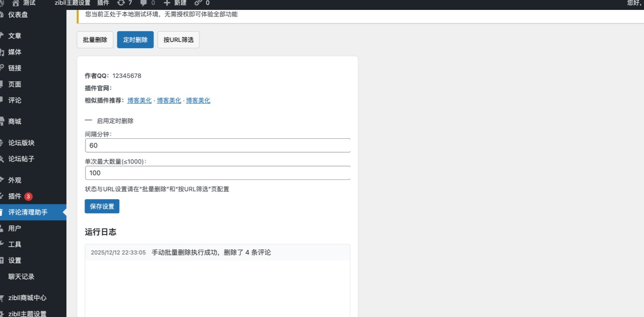Switch to the 批量删除 tab

95,40
